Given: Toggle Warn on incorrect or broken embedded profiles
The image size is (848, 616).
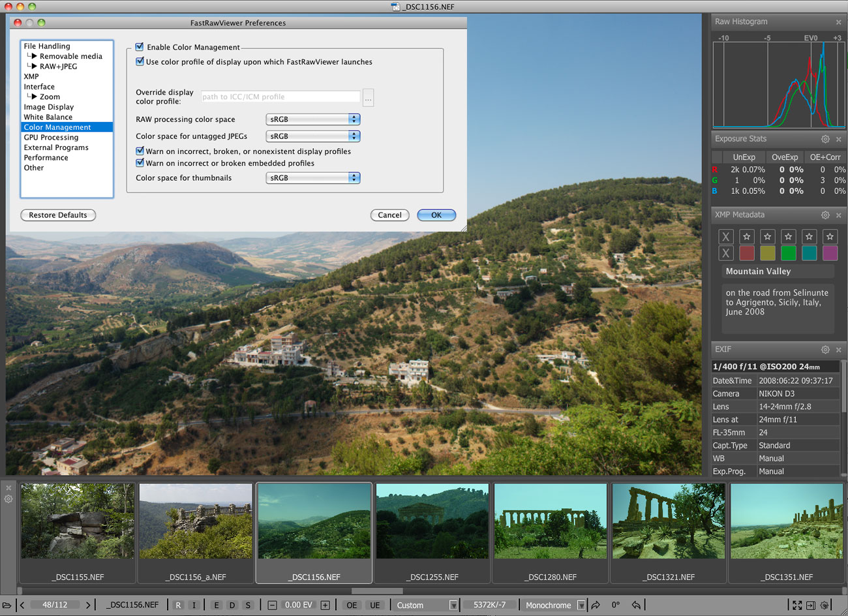Looking at the screenshot, I should coord(140,163).
